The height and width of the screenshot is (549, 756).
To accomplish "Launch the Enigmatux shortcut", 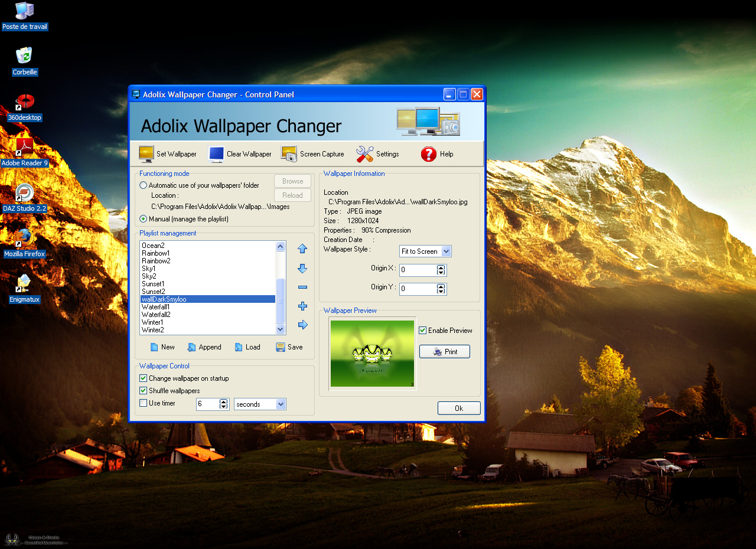I will click(x=25, y=289).
